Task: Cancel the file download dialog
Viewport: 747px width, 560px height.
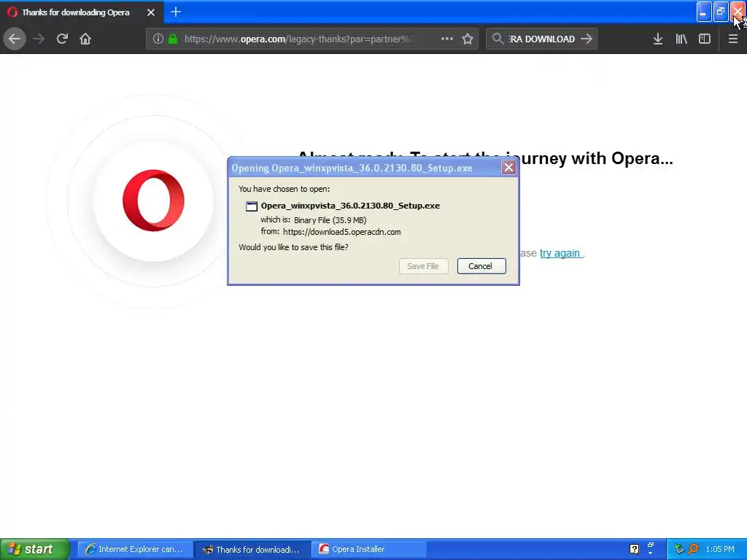Action: [x=481, y=266]
